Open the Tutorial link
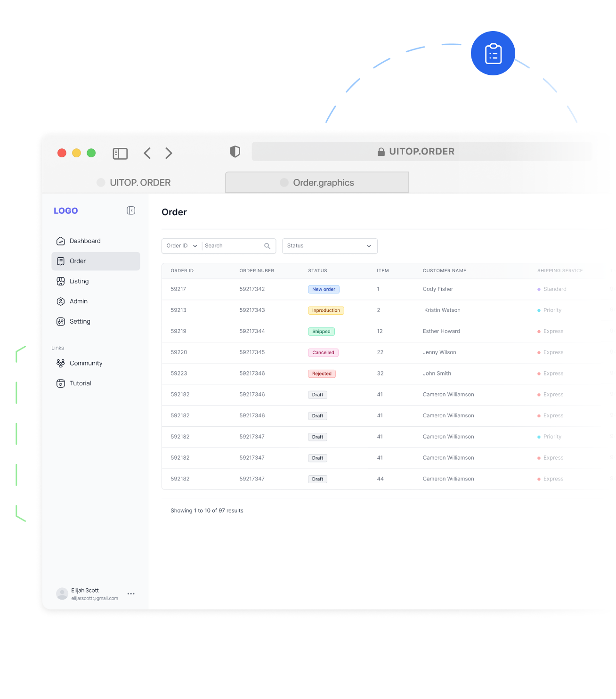Viewport: 616px width, 699px height. [x=80, y=383]
